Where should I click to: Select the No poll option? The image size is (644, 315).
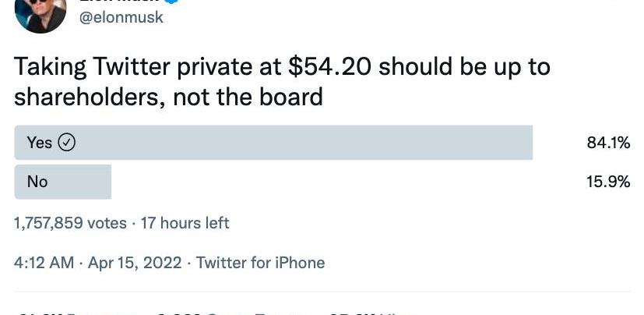pyautogui.click(x=37, y=182)
